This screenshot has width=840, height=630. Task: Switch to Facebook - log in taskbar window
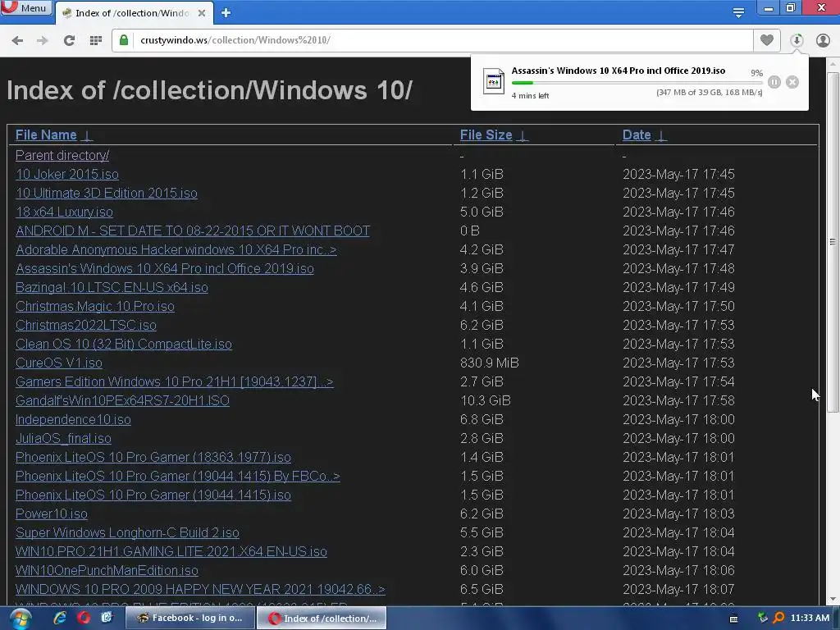189,619
